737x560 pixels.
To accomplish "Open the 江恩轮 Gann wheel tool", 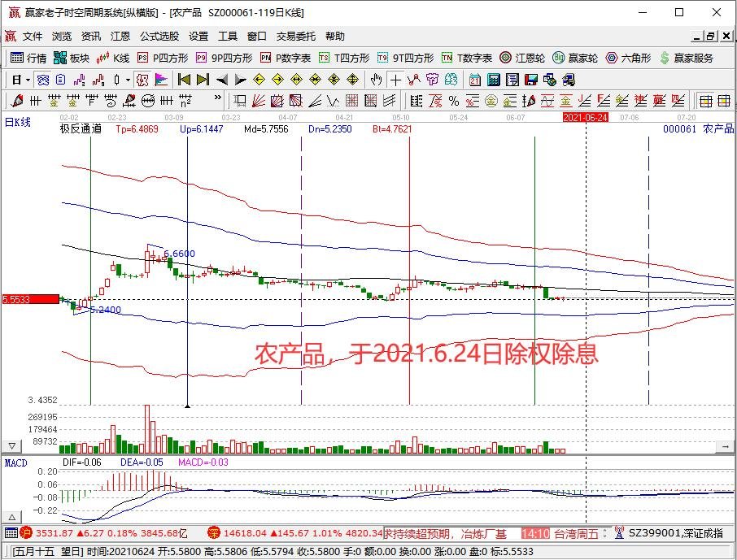I will tap(517, 58).
